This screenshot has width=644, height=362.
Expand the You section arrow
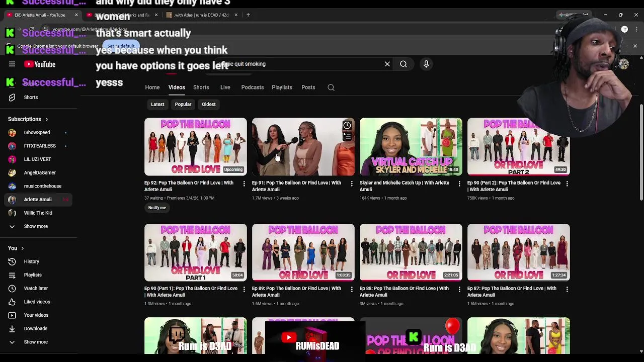pyautogui.click(x=22, y=248)
